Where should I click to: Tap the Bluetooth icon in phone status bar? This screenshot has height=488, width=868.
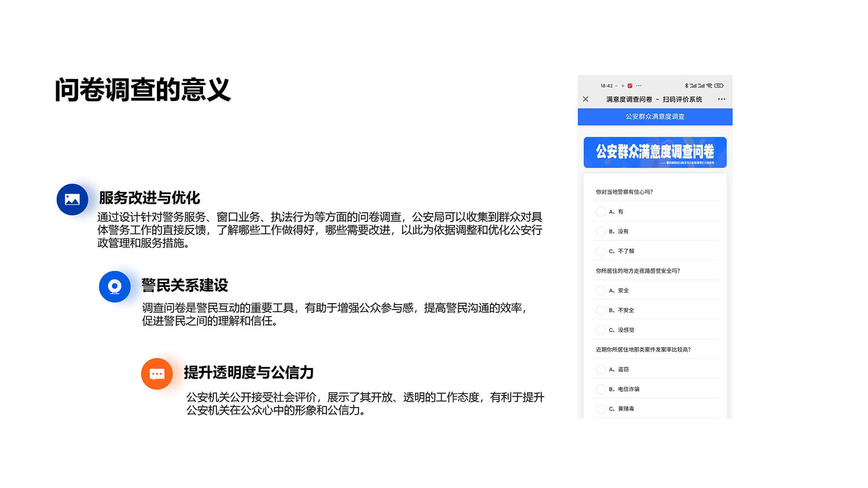click(686, 85)
